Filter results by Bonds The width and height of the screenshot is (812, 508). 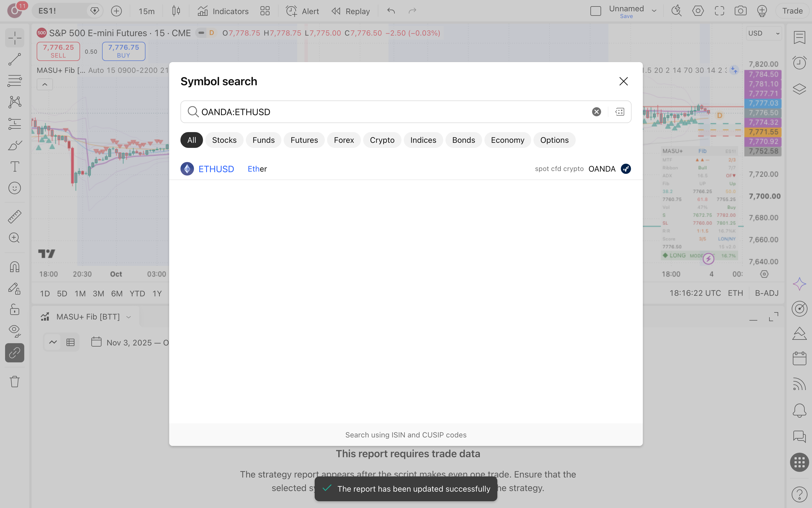tap(464, 140)
